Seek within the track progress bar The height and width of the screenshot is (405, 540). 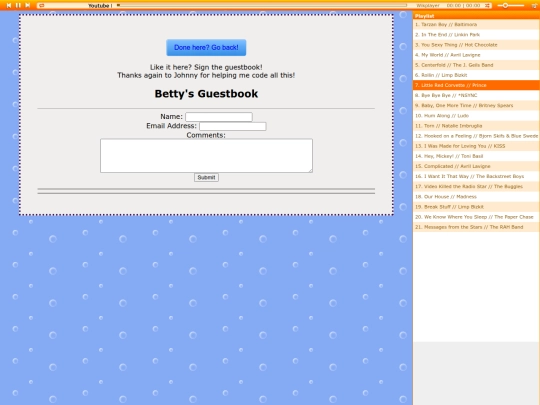point(262,6)
